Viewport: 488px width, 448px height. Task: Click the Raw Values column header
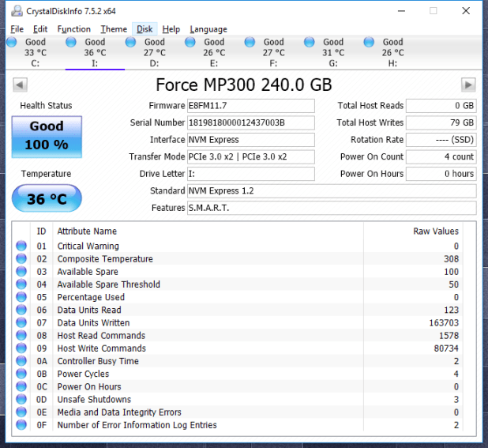point(436,232)
